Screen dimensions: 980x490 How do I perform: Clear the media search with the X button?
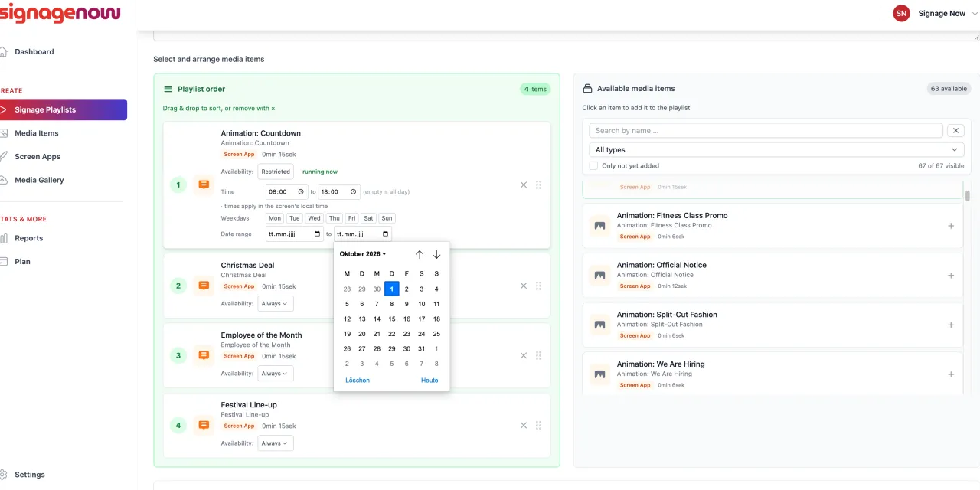pyautogui.click(x=955, y=131)
